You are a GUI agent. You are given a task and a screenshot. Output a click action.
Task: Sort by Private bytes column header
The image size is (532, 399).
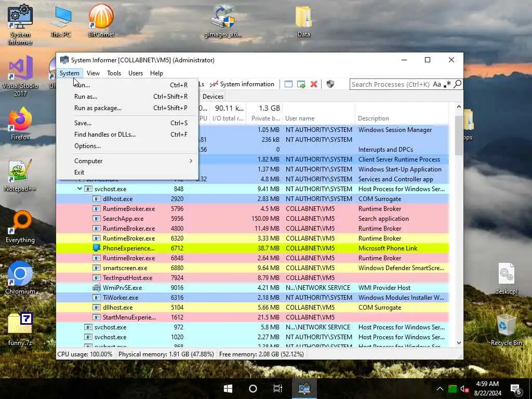(x=264, y=118)
